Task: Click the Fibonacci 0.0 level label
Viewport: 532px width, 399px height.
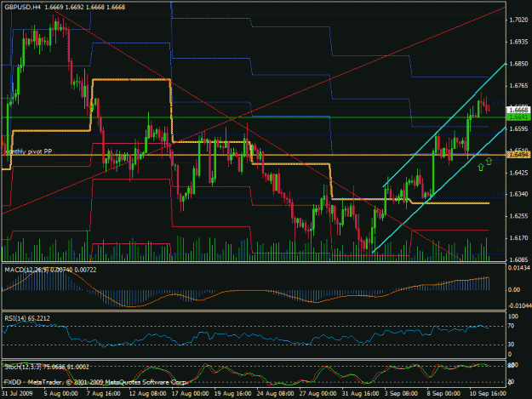Action: click(501, 250)
